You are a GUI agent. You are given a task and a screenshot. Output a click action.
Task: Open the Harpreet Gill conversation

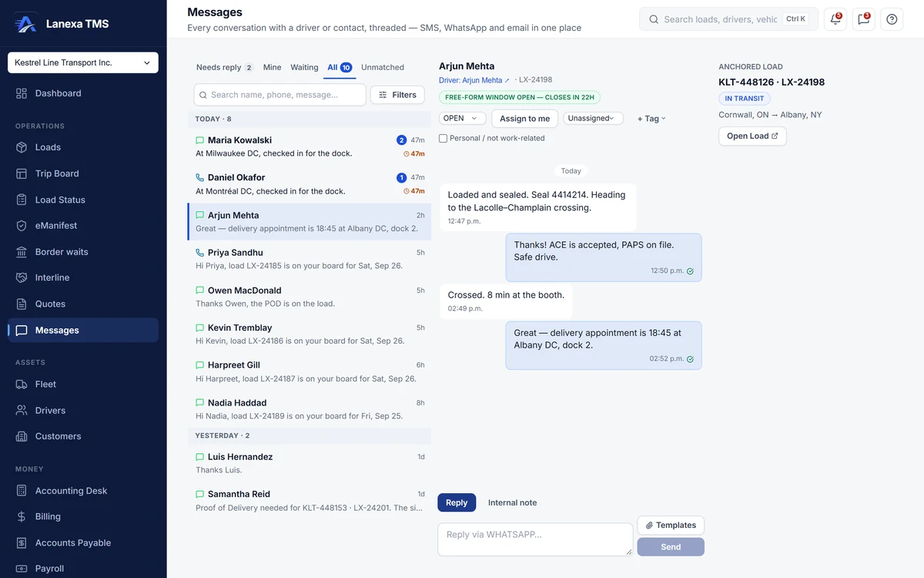[x=310, y=371]
